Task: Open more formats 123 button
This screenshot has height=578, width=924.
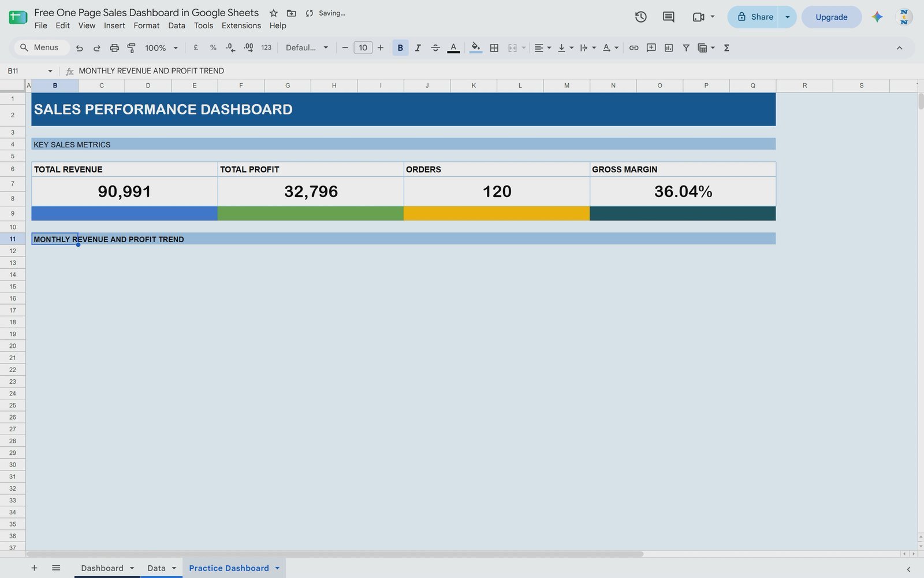Action: (x=266, y=48)
